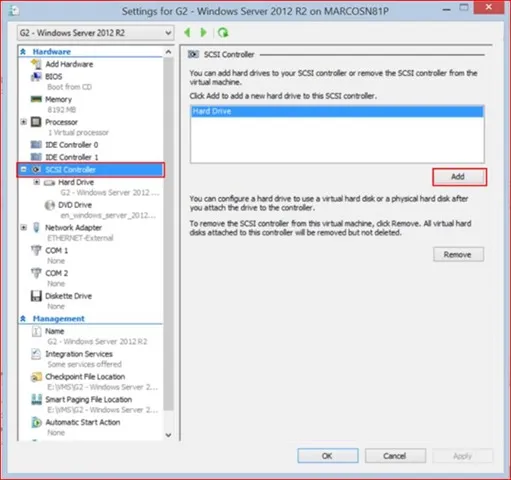The image size is (511, 480).
Task: Select the Add Hardware tree item
Action: click(x=69, y=64)
